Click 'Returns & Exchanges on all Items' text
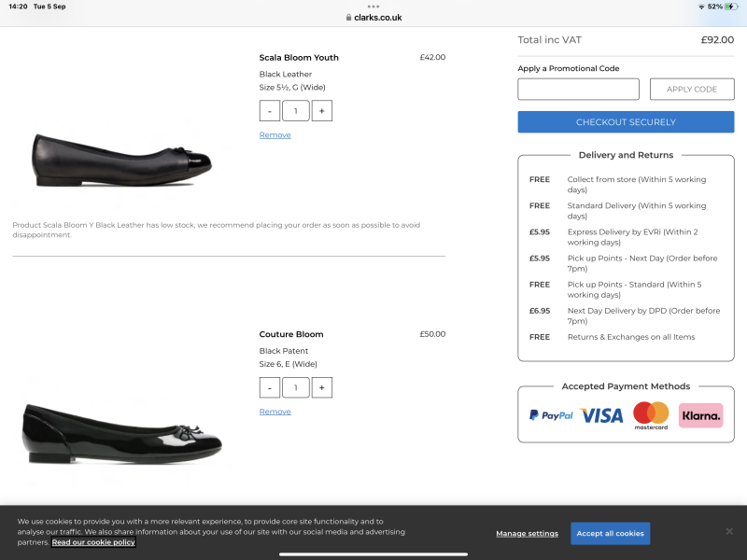The width and height of the screenshot is (747, 560). pyautogui.click(x=631, y=337)
